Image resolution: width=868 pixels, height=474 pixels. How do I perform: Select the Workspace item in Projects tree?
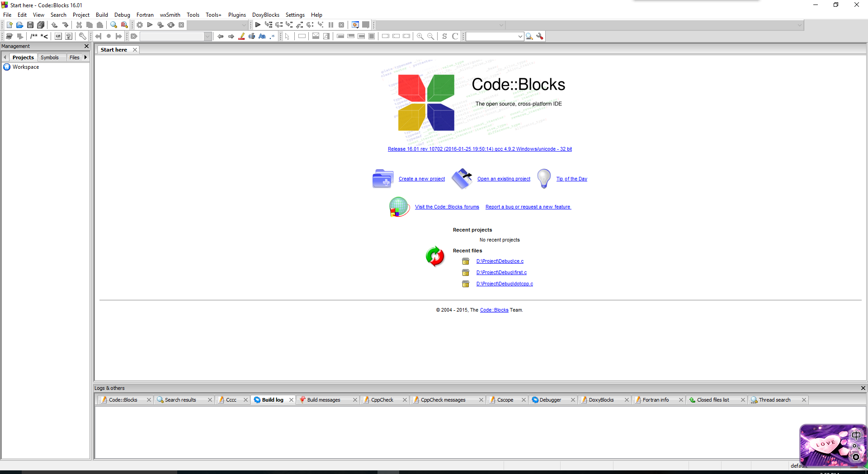25,67
